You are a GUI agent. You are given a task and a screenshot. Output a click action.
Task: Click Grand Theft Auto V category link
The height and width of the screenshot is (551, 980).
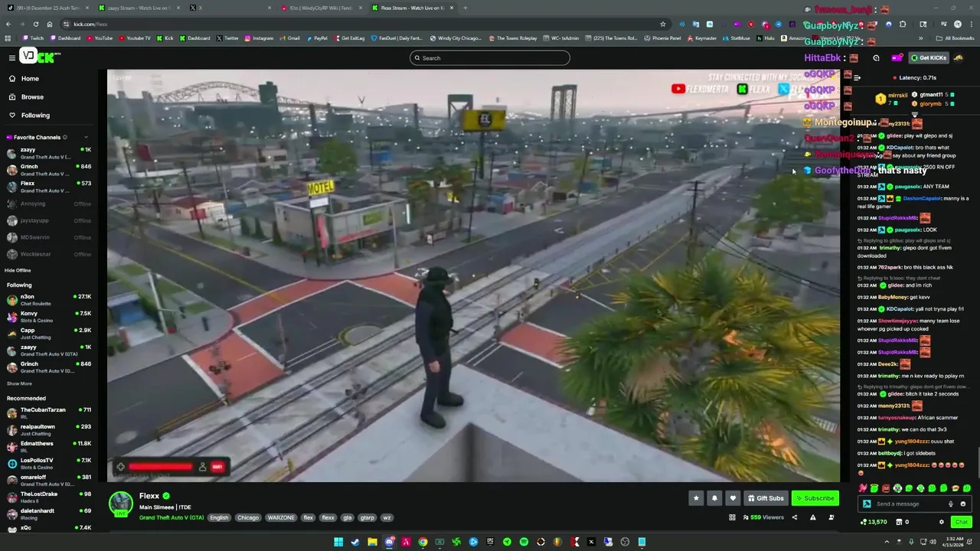click(171, 518)
